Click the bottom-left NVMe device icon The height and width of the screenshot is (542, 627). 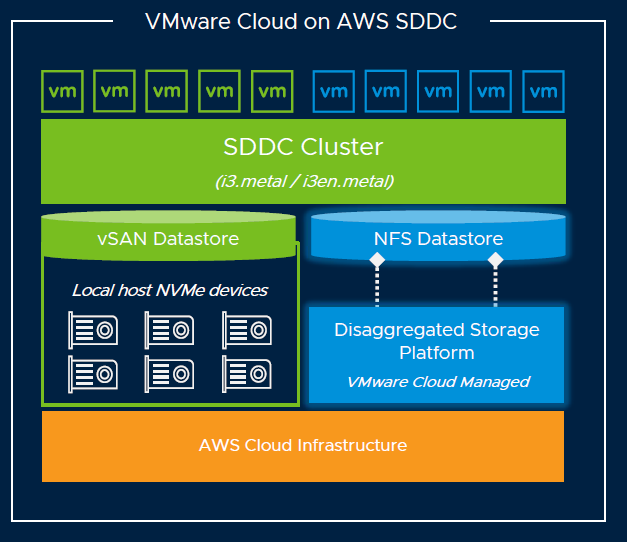point(93,374)
